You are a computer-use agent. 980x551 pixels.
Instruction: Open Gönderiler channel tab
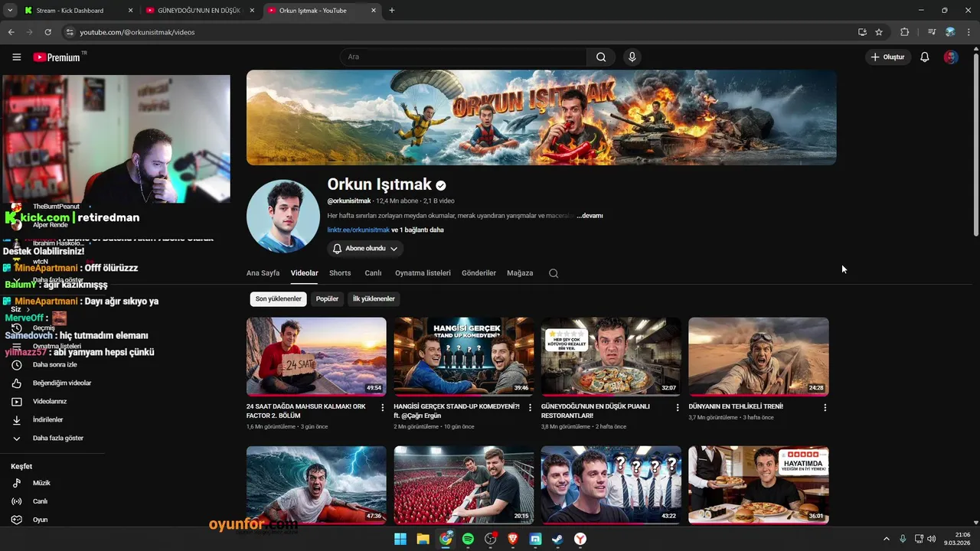[479, 273]
